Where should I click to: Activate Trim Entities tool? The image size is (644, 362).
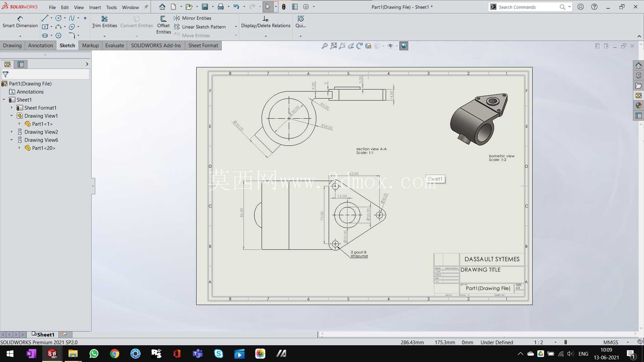(105, 22)
